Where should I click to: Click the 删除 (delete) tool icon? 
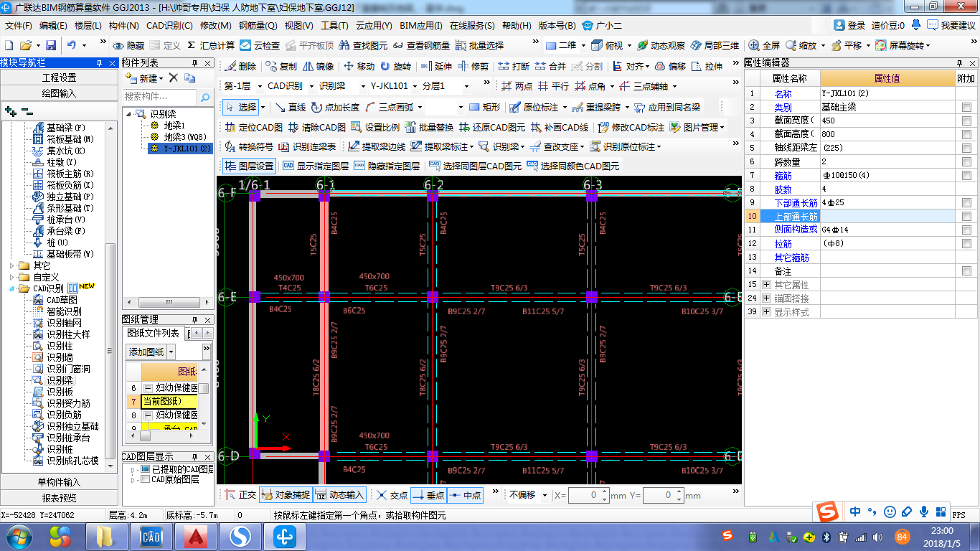240,66
